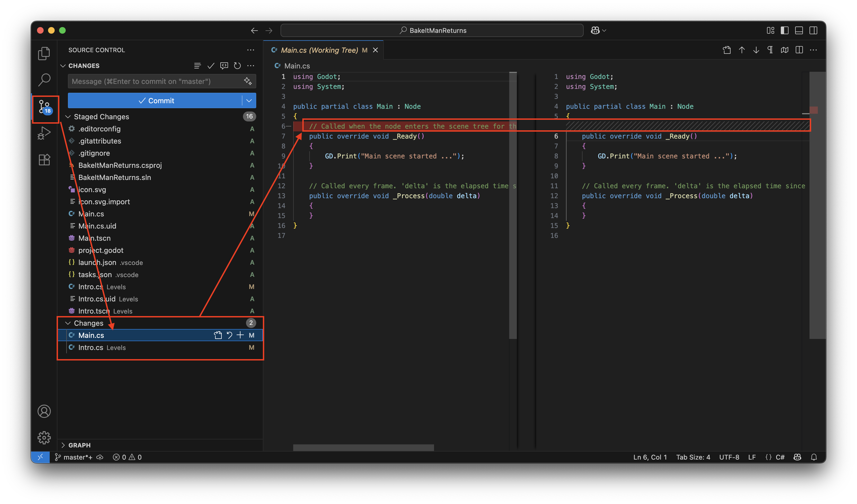Image resolution: width=857 pixels, height=504 pixels.
Task: Toggle whitespace pilcrow icon in diff toolbar
Action: 770,50
